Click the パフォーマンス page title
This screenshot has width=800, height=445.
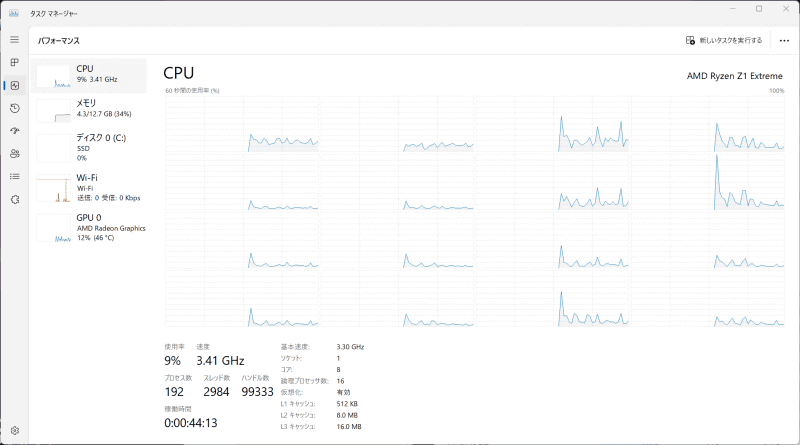click(59, 41)
